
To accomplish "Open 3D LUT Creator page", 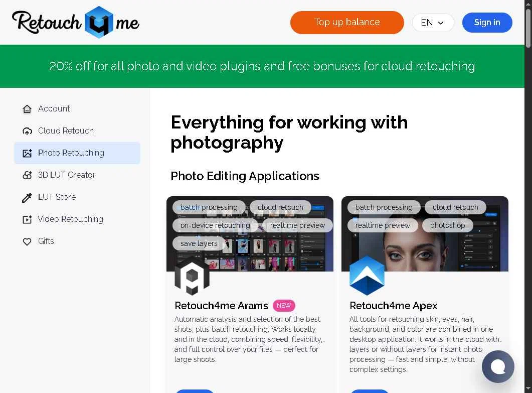I will click(77, 175).
